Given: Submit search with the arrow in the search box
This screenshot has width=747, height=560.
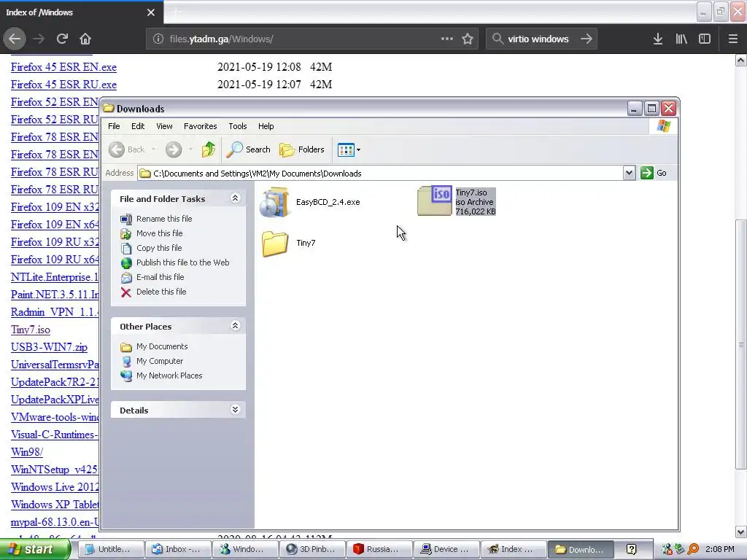Looking at the screenshot, I should point(587,39).
